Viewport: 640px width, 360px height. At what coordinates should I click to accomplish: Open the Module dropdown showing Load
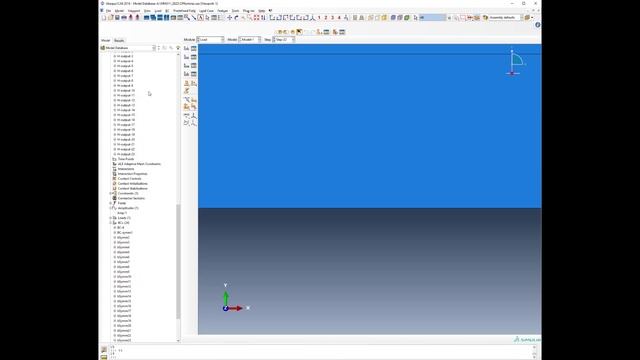click(211, 40)
